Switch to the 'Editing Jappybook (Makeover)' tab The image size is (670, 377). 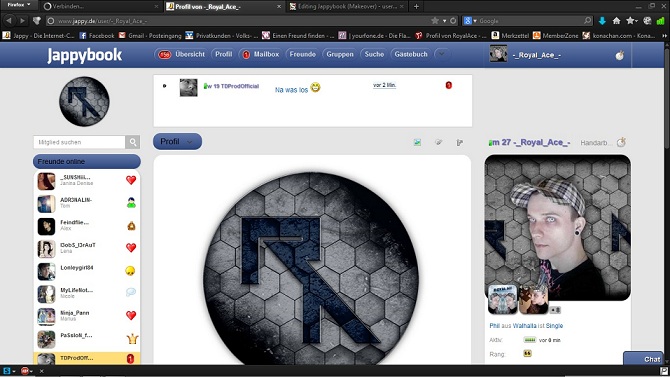pyautogui.click(x=347, y=6)
